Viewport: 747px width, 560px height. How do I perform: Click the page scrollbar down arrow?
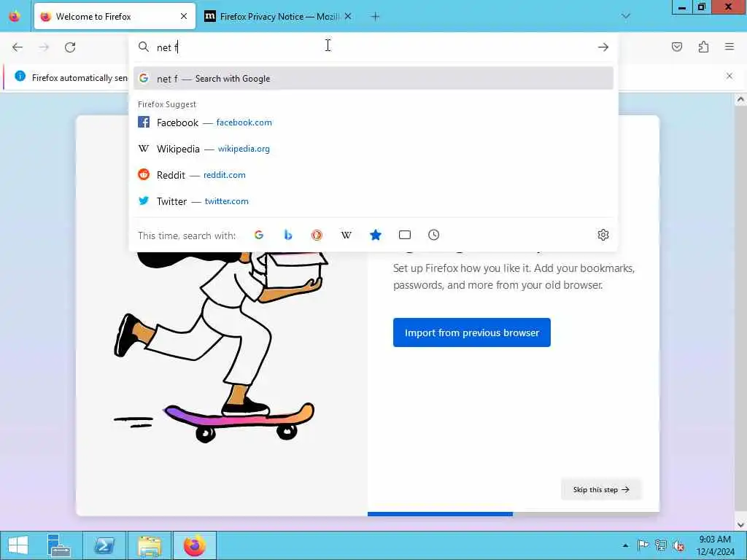pyautogui.click(x=740, y=524)
